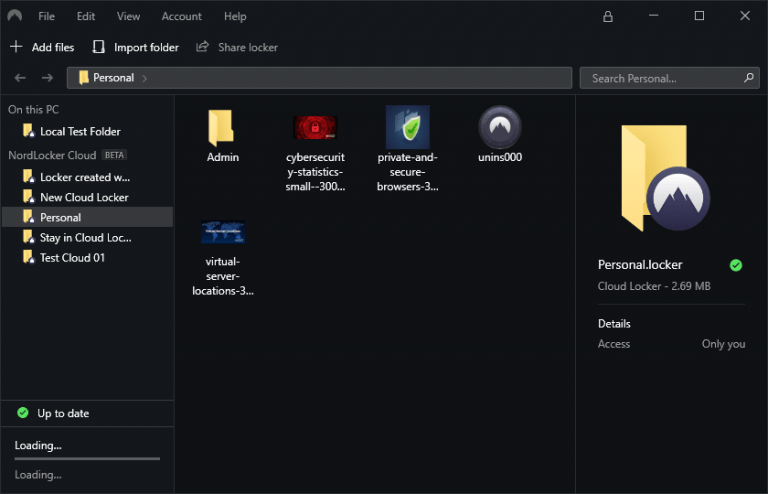This screenshot has width=768, height=494.
Task: Select Stay in Cloud Loc... text
Action: pyautogui.click(x=86, y=237)
